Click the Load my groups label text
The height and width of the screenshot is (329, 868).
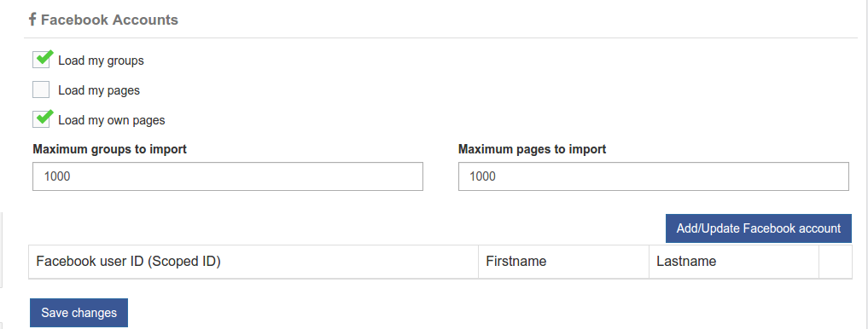(101, 61)
